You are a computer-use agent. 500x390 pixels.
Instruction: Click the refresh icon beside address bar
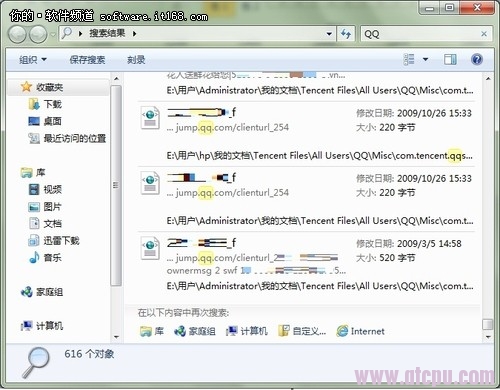coord(346,34)
